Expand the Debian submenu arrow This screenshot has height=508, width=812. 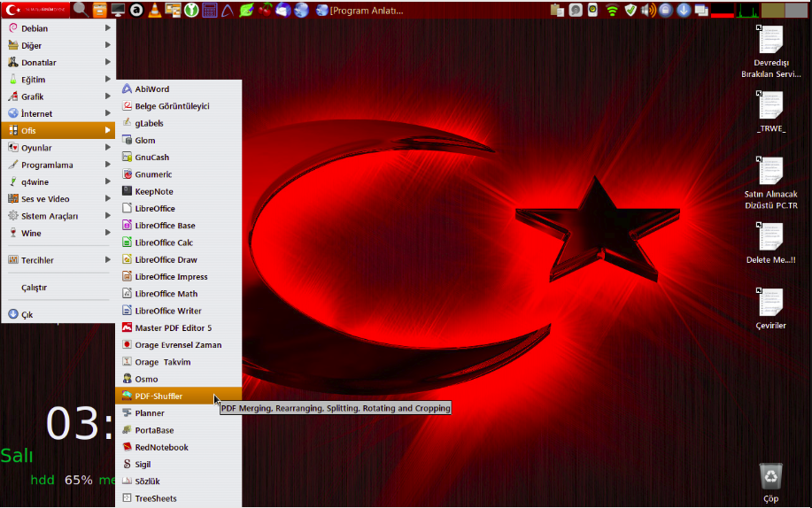(108, 28)
